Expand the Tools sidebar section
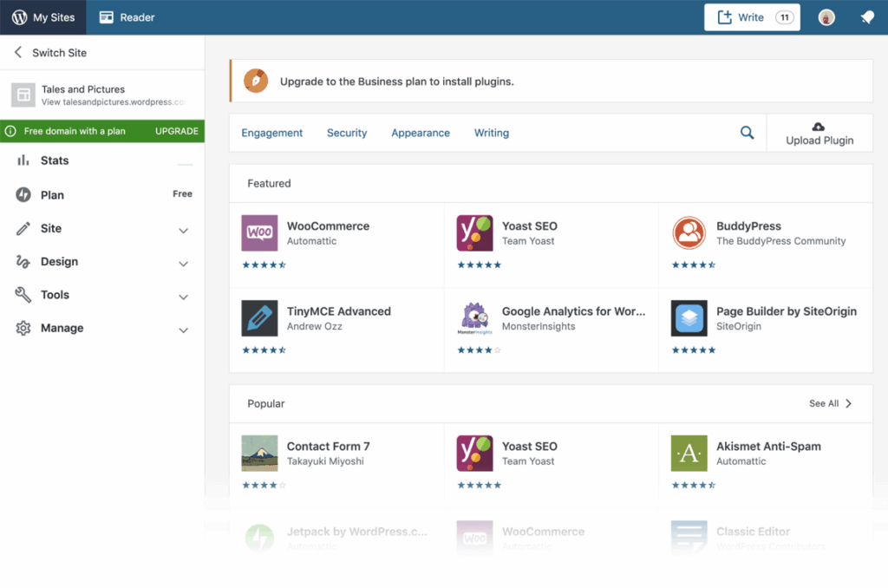888x588 pixels. click(x=102, y=295)
